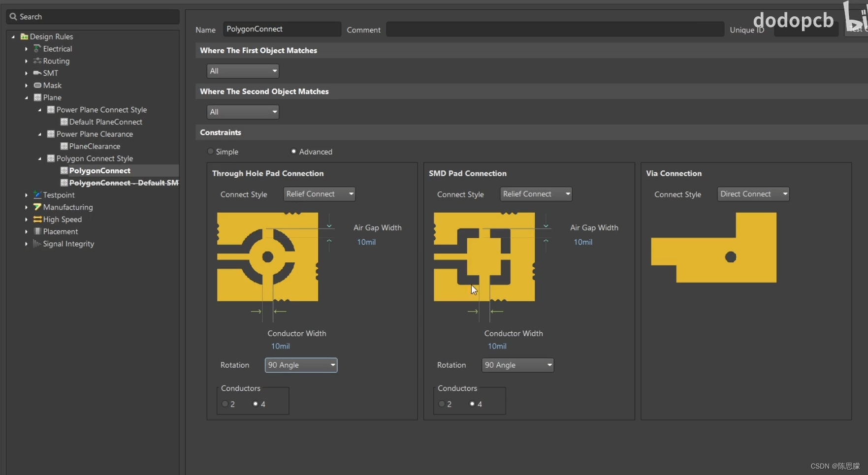Click the Testpoint category icon

coord(37,195)
